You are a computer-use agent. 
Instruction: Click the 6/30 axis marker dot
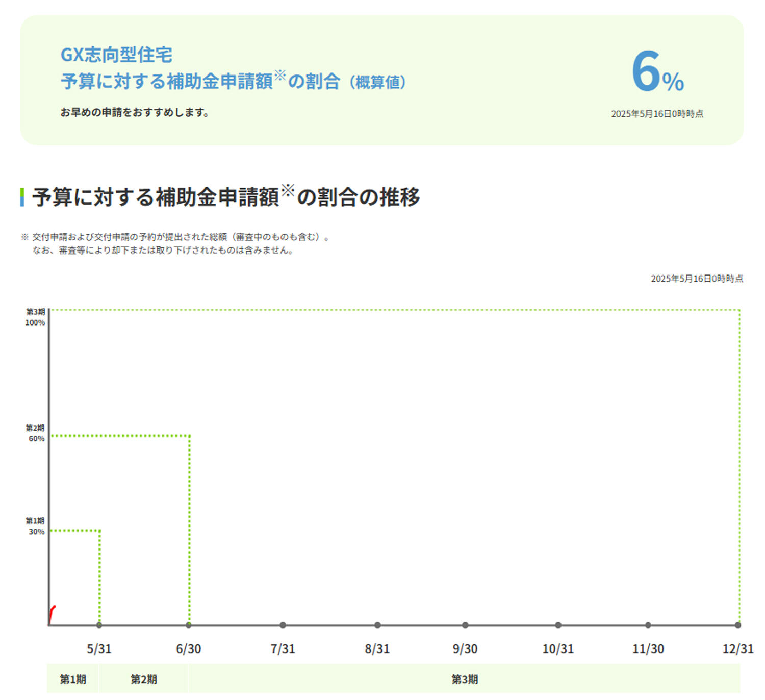[x=189, y=625]
